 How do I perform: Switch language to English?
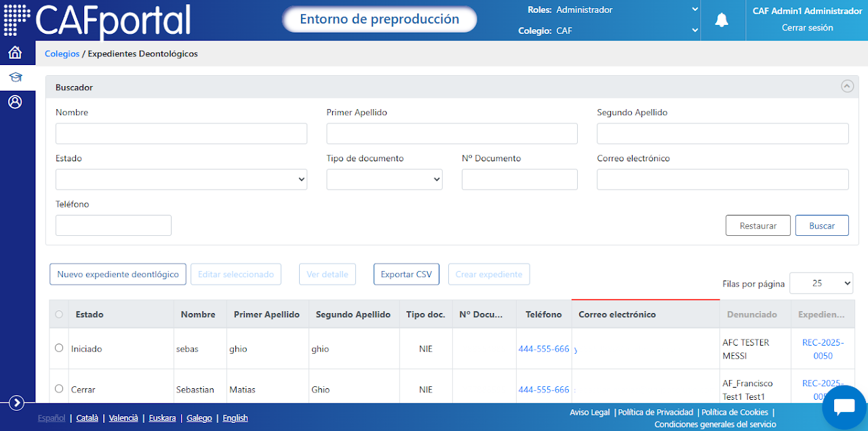tap(235, 418)
